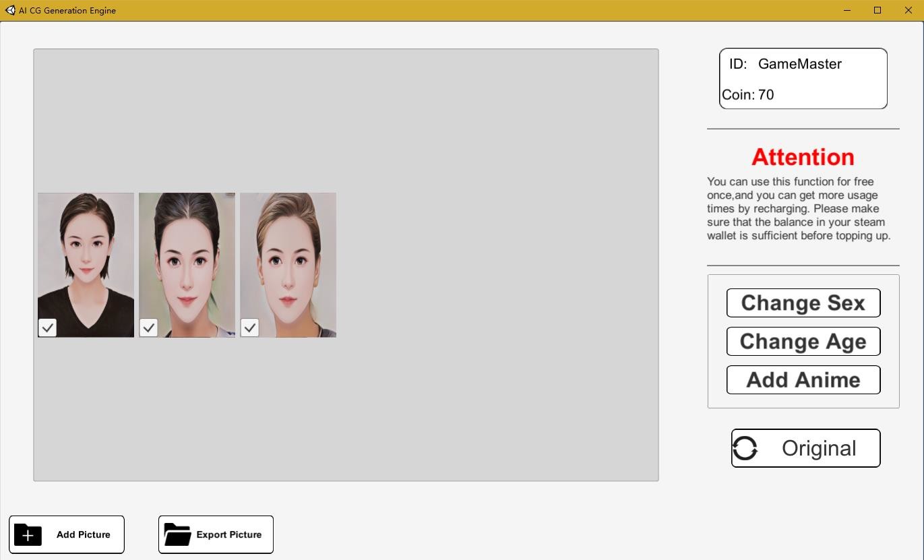This screenshot has width=924, height=560.
Task: Click the red Attention heading
Action: pyautogui.click(x=803, y=156)
